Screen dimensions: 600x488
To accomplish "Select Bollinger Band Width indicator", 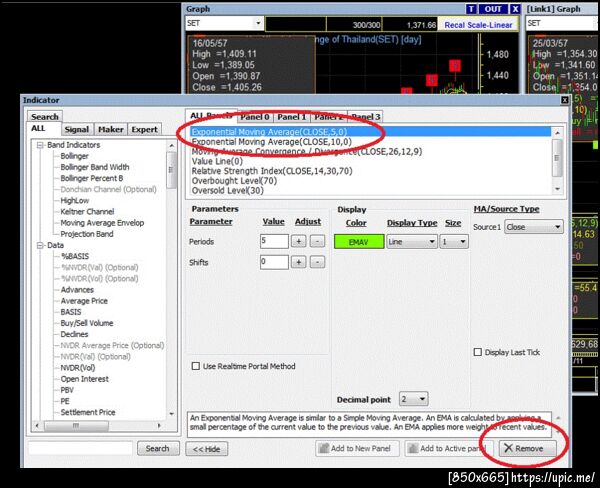I will (x=95, y=167).
